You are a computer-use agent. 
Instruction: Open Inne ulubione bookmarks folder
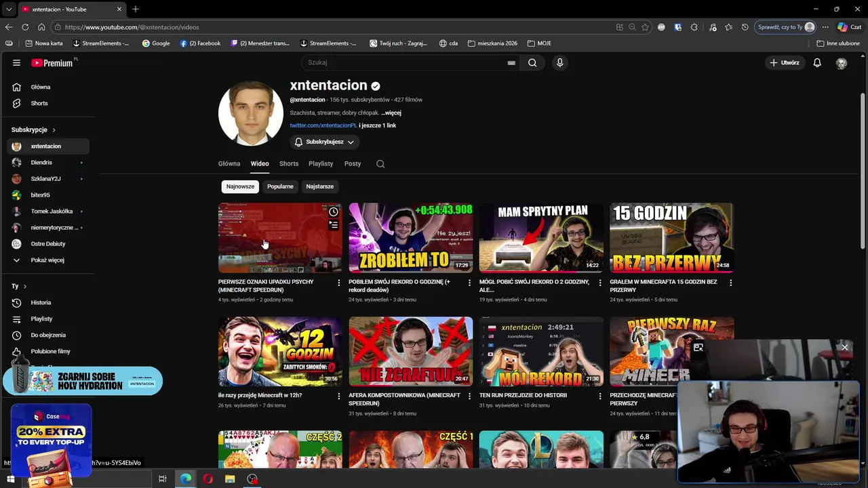[838, 43]
